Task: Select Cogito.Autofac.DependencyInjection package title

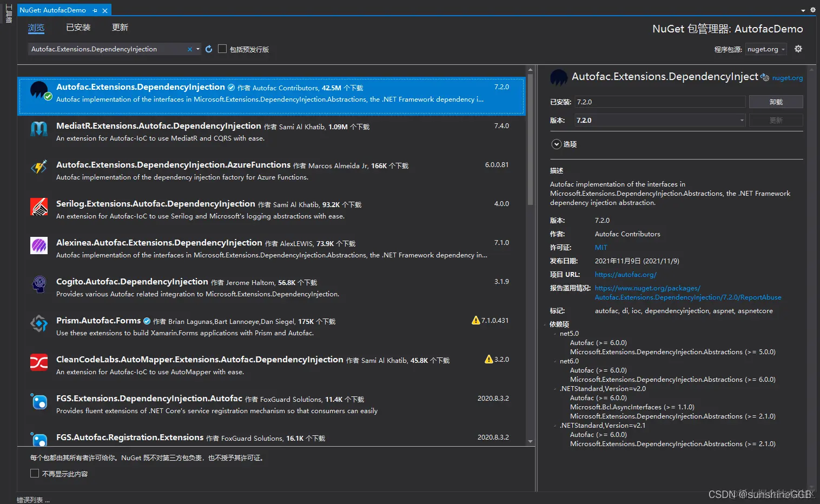Action: (x=132, y=282)
